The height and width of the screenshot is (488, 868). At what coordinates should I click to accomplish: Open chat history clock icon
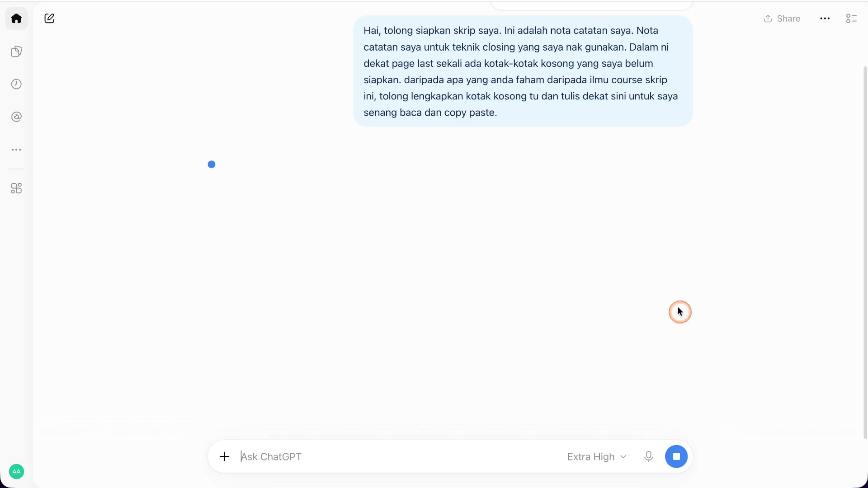(x=16, y=84)
